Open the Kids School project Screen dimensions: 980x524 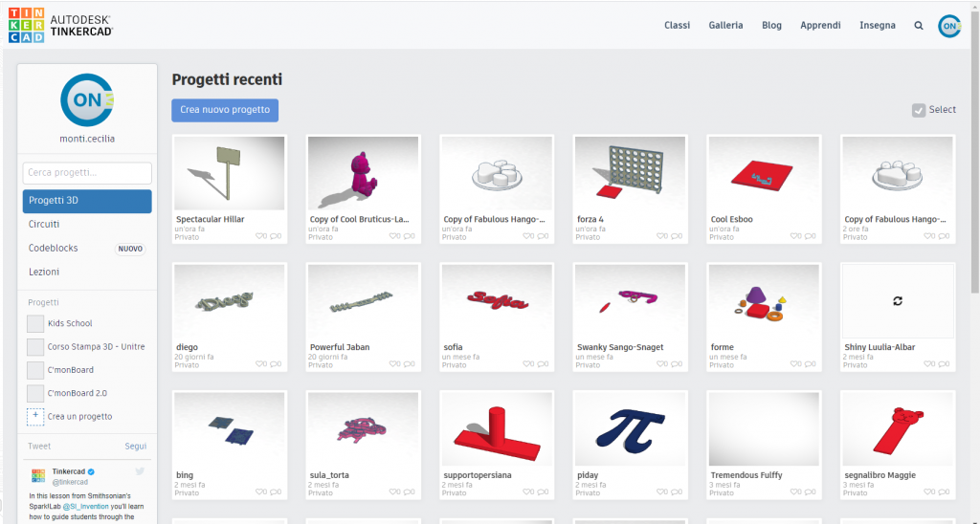69,323
